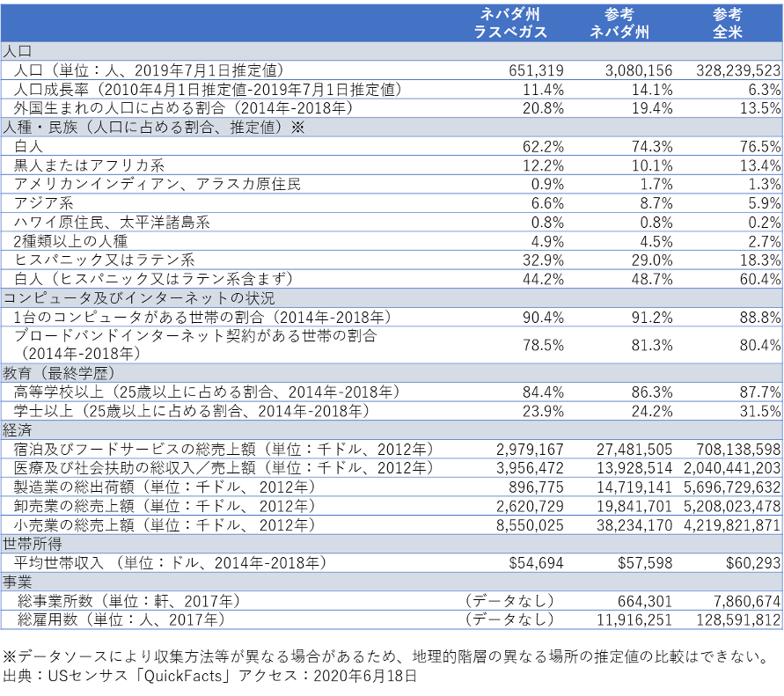This screenshot has height=696, width=784.
Task: Click the 人種・民族 section heading
Action: click(153, 127)
